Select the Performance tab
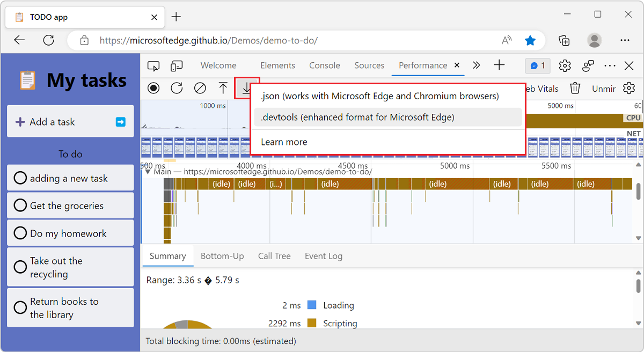The image size is (644, 352). [423, 65]
